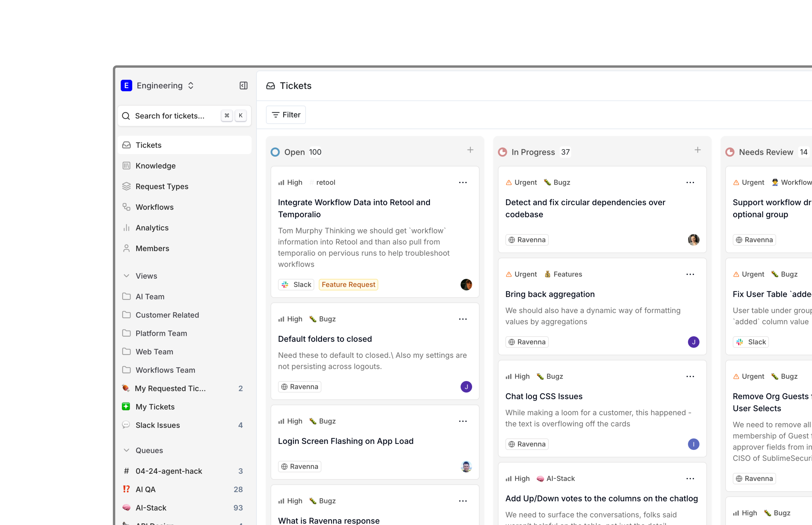Open the Analytics section
The width and height of the screenshot is (812, 525).
(x=185, y=228)
